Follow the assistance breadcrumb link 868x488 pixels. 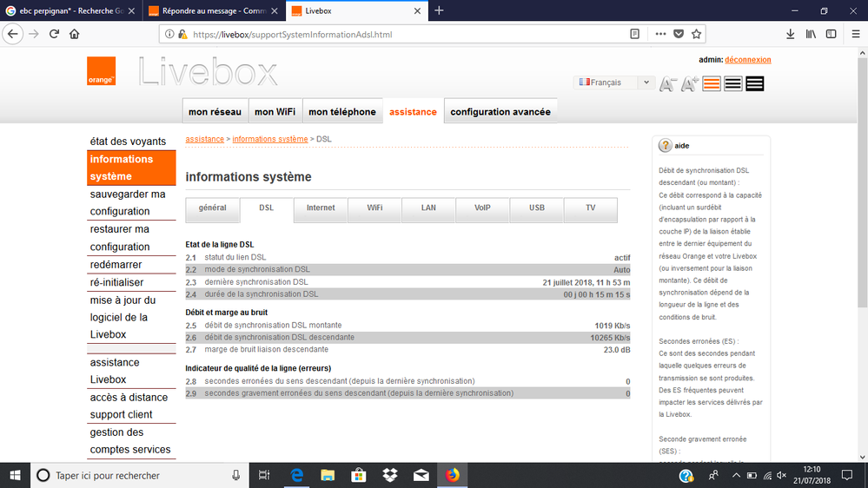[205, 139]
